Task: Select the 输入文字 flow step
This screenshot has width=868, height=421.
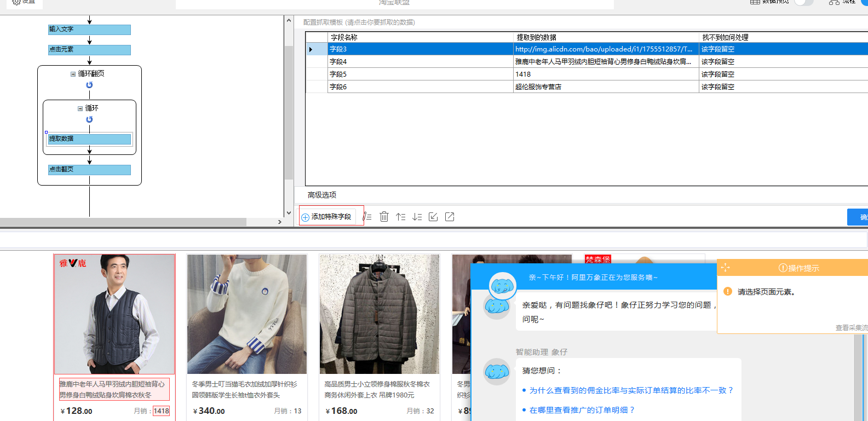Action: (89, 30)
